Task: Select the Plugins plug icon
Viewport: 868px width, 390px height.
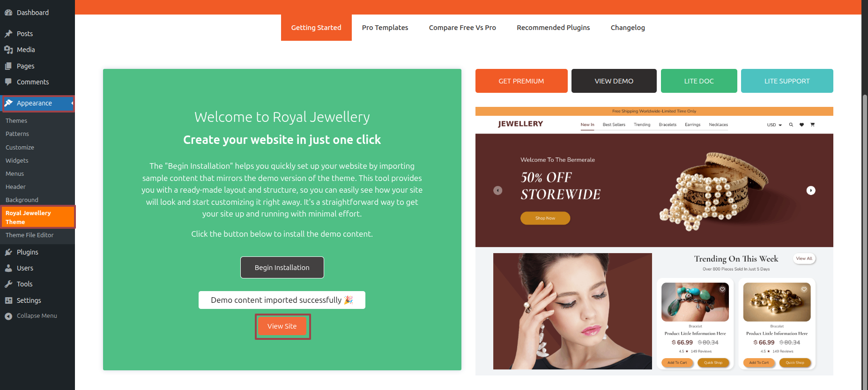Action: (8, 252)
